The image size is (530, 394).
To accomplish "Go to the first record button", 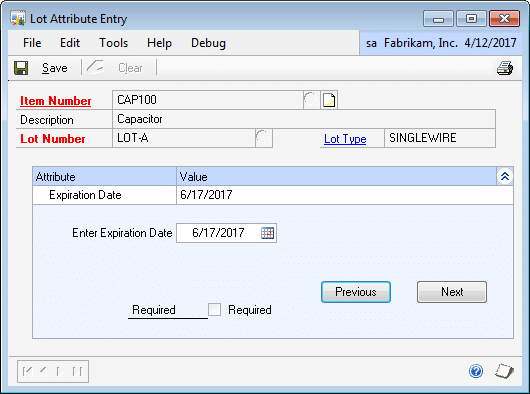I will [27, 372].
